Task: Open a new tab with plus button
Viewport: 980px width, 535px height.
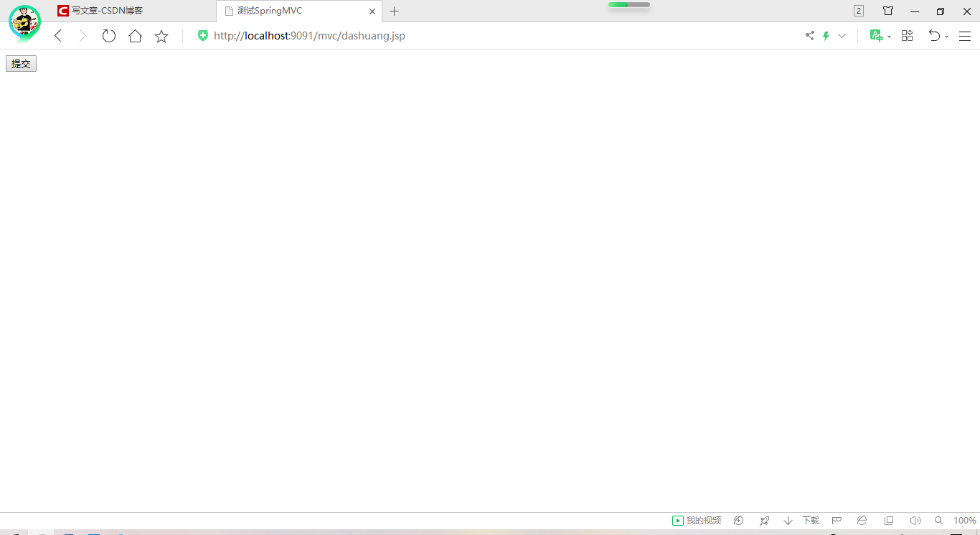Action: (394, 11)
